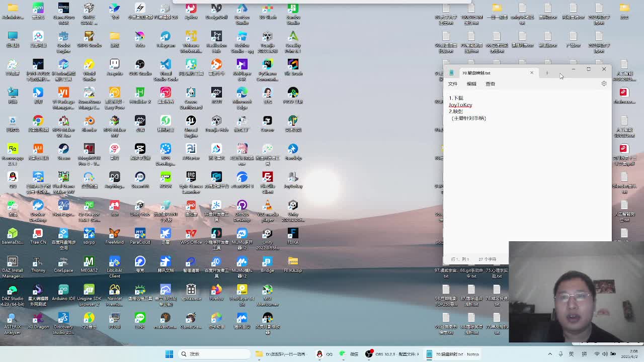Viewport: 644px width, 362px height.
Task: Add a new Notepad tab
Action: pos(547,73)
